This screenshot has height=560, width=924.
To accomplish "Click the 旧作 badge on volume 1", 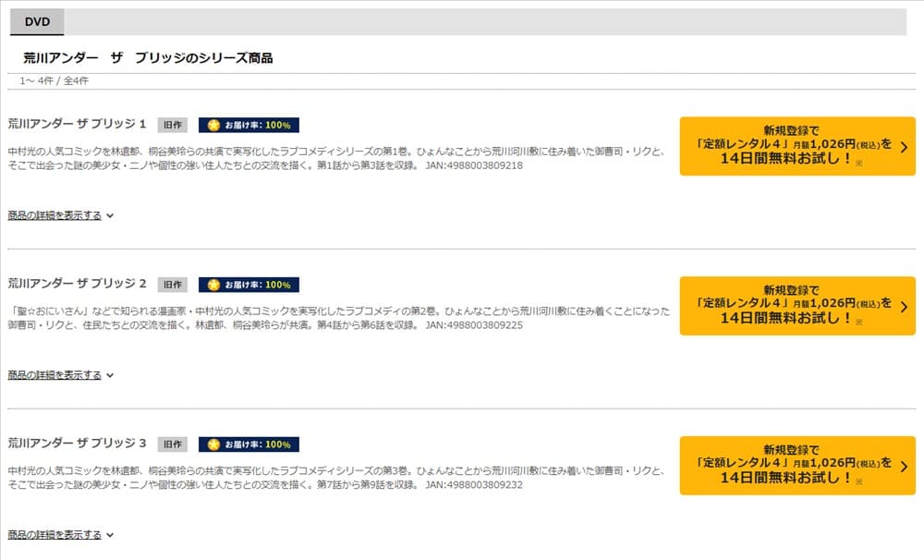I will [172, 125].
